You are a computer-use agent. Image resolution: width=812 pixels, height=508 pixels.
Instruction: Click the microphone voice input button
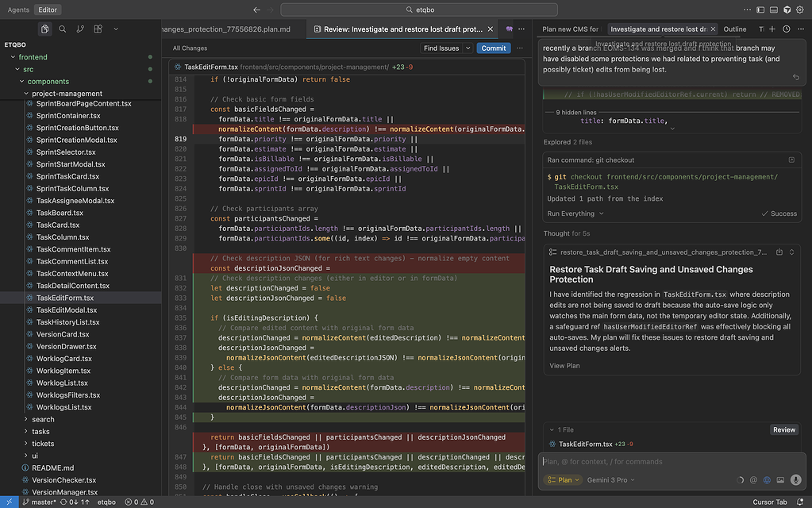pyautogui.click(x=795, y=480)
